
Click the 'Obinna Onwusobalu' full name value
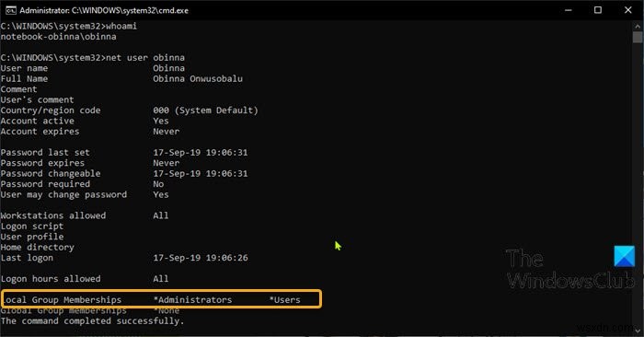point(198,78)
